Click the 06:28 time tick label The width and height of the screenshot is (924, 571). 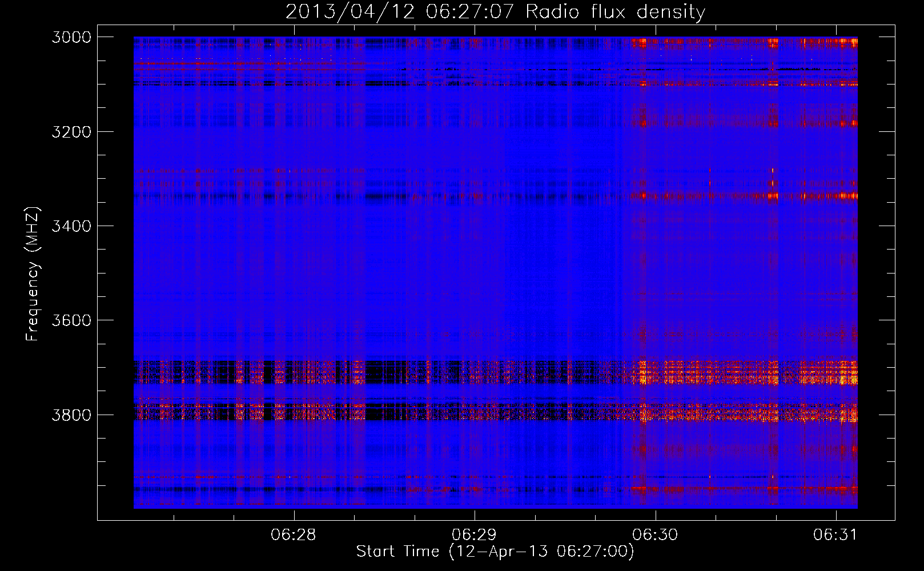(294, 534)
